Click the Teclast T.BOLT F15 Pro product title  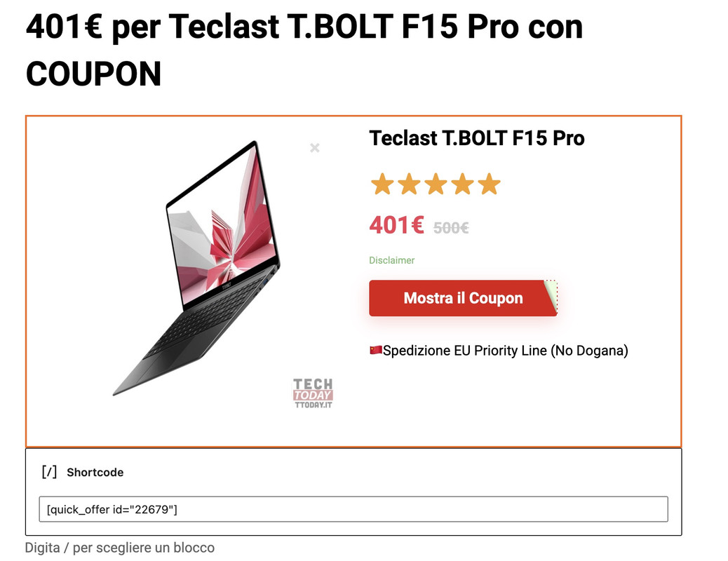coord(476,138)
